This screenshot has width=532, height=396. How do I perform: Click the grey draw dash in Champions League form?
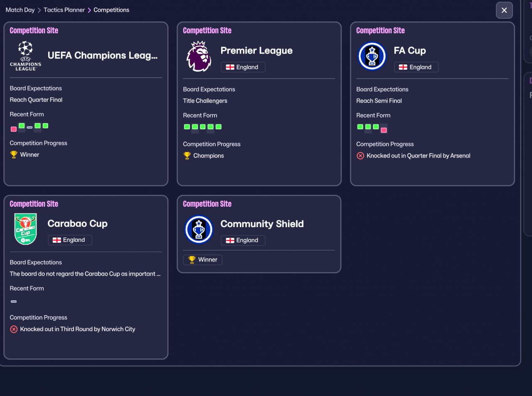(30, 127)
